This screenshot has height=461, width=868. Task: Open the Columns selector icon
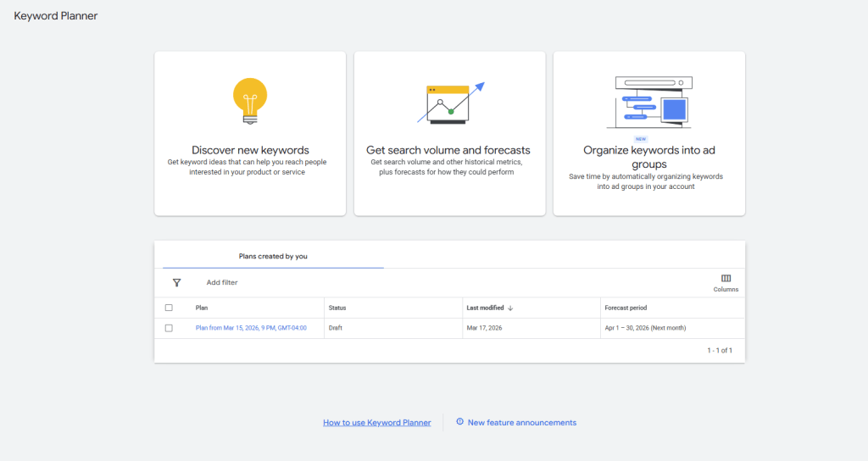point(726,278)
